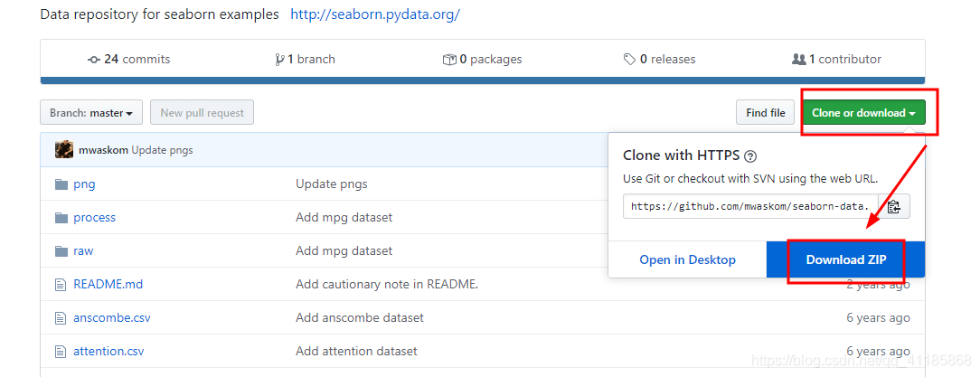The height and width of the screenshot is (377, 980).
Task: Open Add anscombe dataset commit message
Action: [x=360, y=317]
